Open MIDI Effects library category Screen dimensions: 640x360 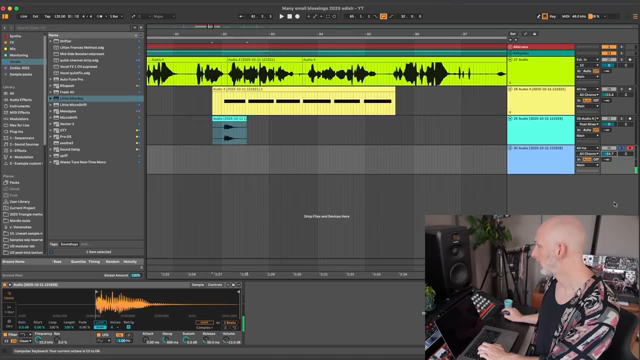[20, 112]
